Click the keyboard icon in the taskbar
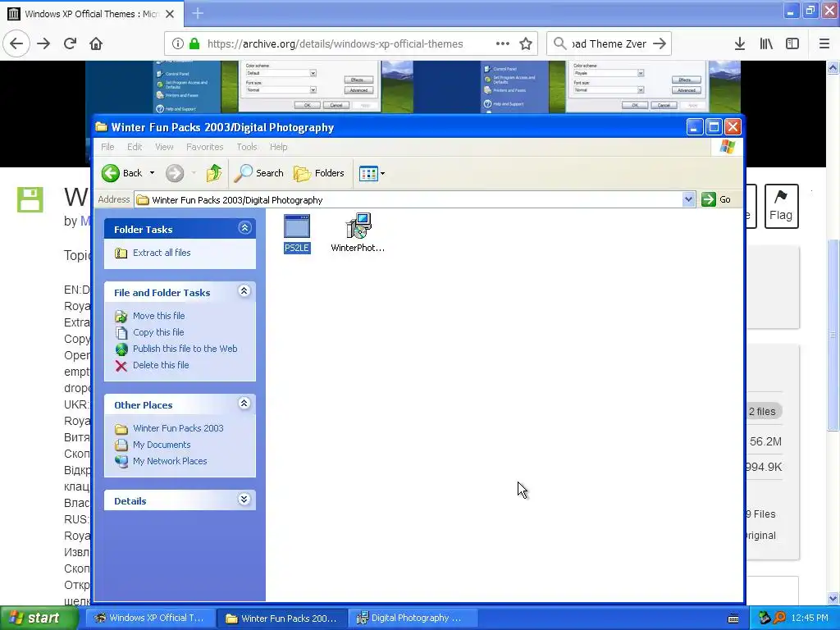The width and height of the screenshot is (840, 630). [x=734, y=619]
